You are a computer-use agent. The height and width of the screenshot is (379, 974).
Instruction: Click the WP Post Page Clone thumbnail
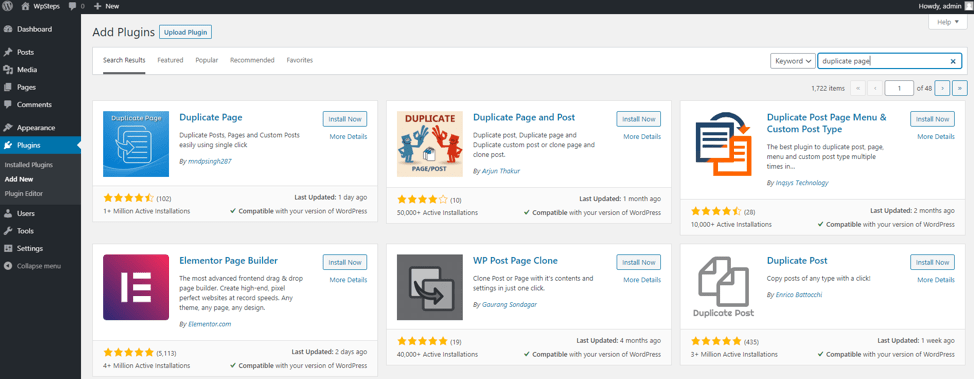click(430, 287)
